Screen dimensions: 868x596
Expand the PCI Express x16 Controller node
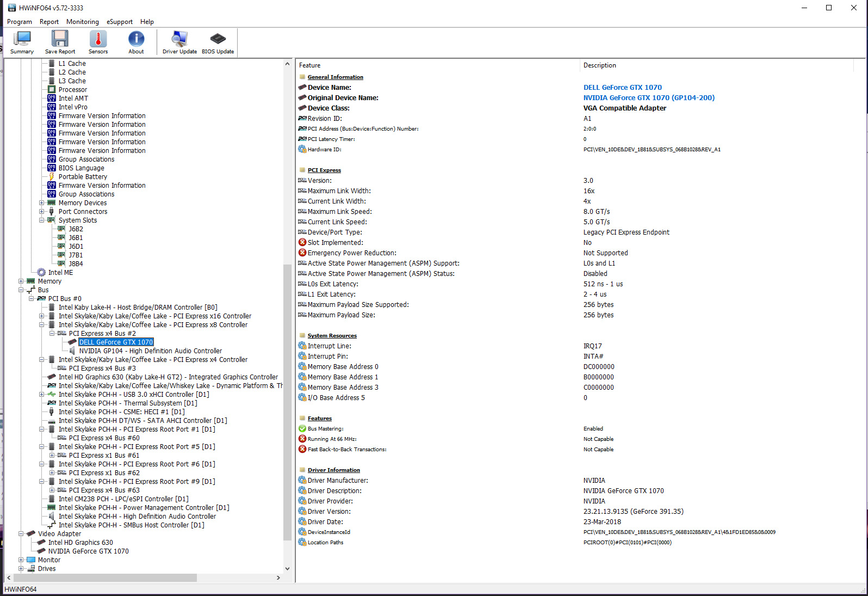click(42, 316)
